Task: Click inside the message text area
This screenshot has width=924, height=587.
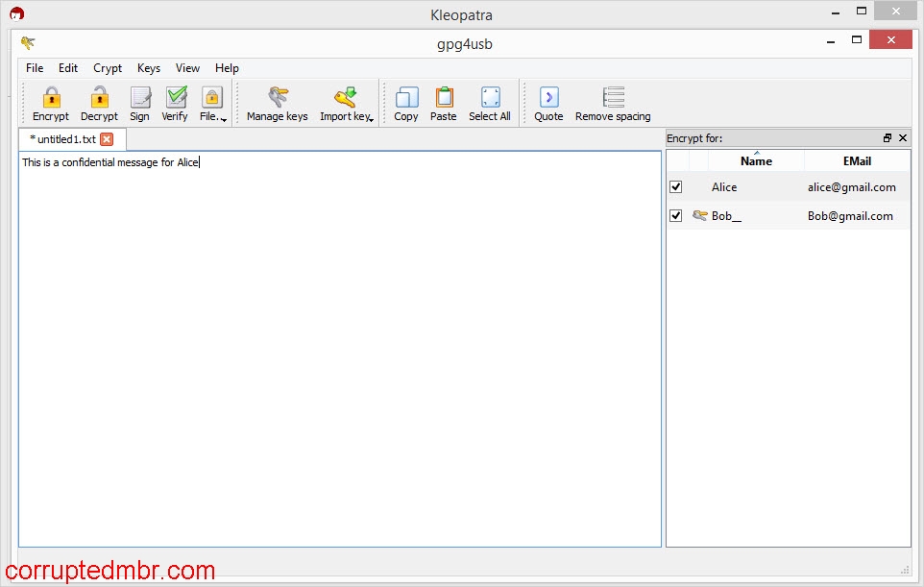Action: point(336,336)
